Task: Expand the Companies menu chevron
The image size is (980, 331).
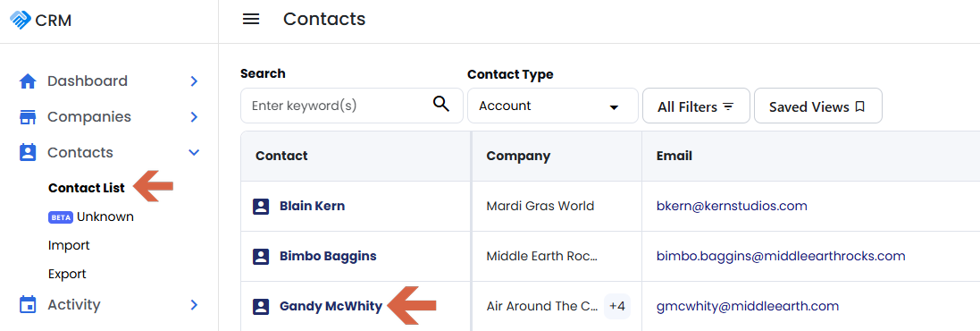Action: 194,117
